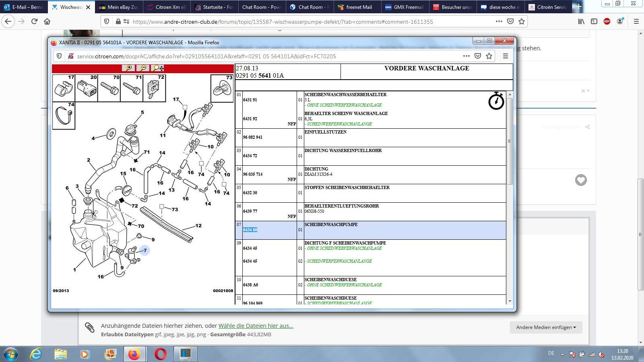This screenshot has height=362, width=644.
Task: Show popup tracking protection shield info
Action: click(x=59, y=56)
